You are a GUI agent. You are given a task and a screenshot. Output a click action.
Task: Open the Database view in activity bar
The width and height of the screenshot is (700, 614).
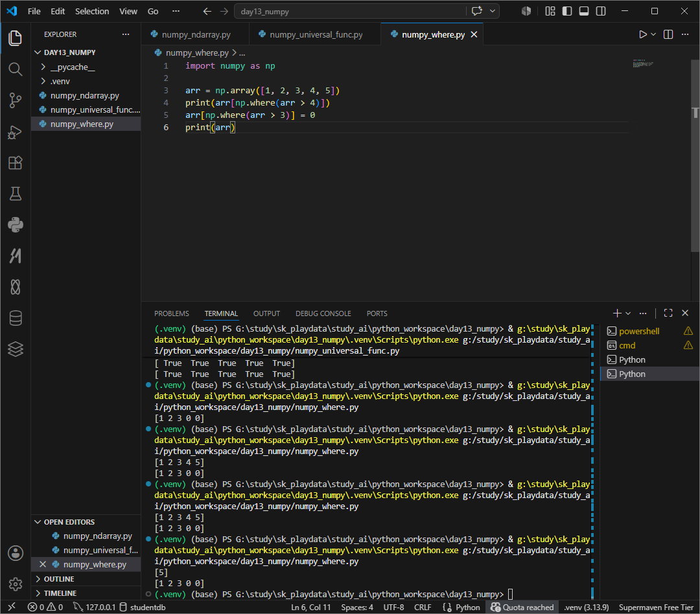pyautogui.click(x=15, y=318)
